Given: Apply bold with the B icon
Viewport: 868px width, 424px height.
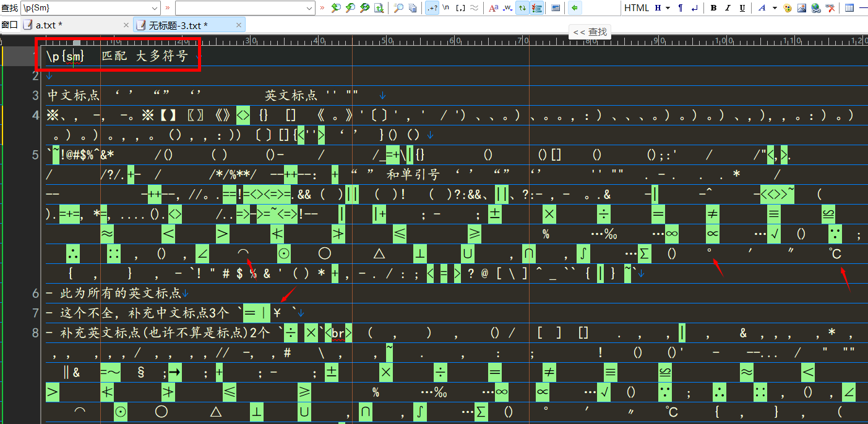Looking at the screenshot, I should click(713, 8).
